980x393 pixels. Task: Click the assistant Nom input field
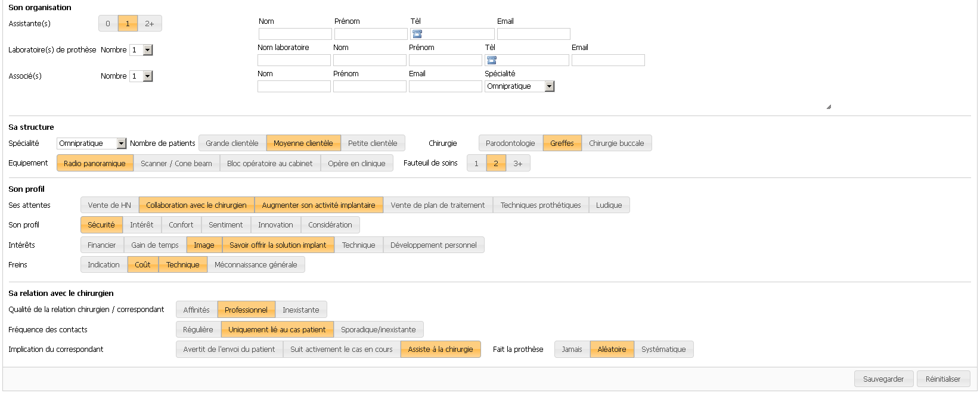click(x=295, y=34)
